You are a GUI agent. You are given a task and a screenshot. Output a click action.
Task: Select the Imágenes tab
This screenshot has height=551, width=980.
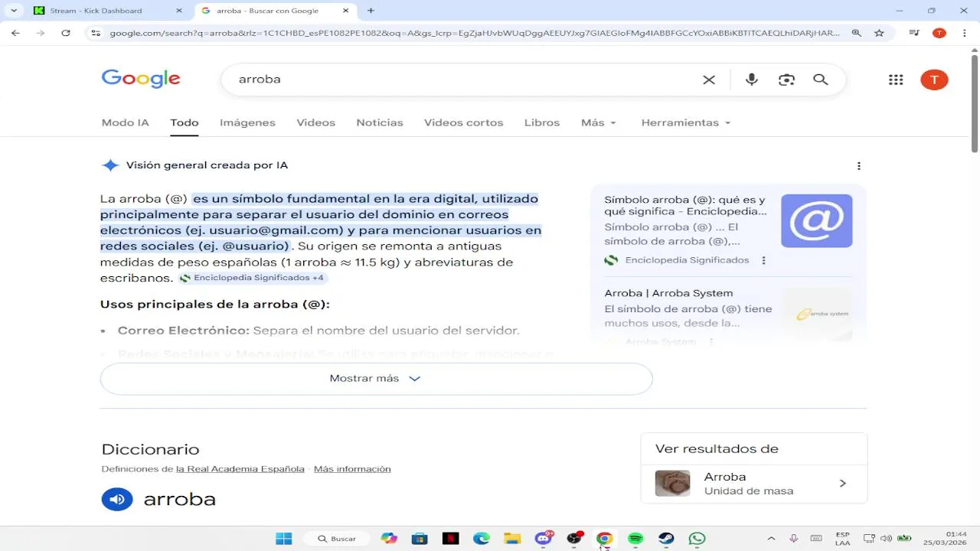pyautogui.click(x=247, y=122)
